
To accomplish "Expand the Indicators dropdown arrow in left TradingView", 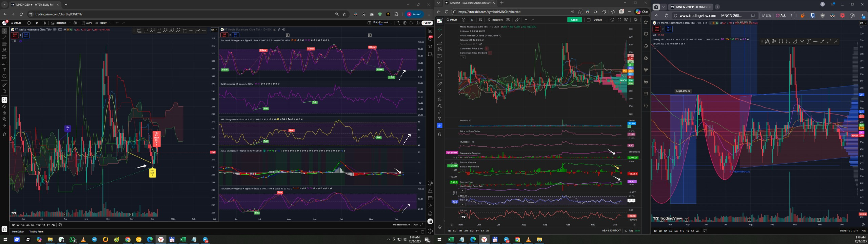I will (70, 23).
